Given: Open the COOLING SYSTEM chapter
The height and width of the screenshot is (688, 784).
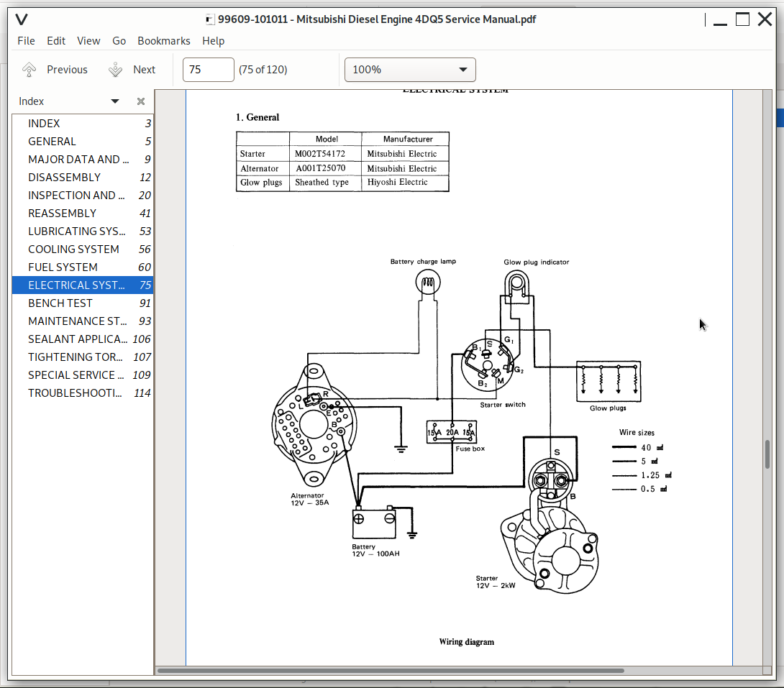Looking at the screenshot, I should point(72,249).
